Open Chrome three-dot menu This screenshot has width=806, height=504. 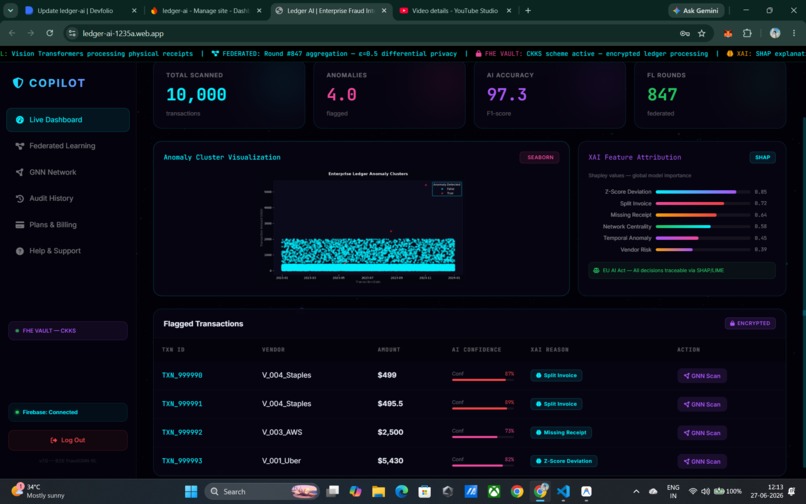(x=794, y=33)
